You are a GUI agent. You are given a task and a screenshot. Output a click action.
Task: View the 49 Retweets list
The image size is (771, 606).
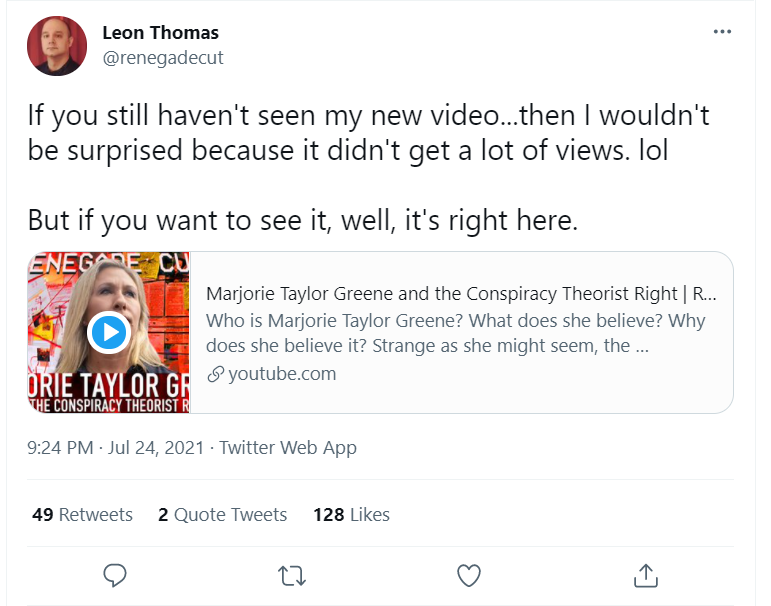82,515
